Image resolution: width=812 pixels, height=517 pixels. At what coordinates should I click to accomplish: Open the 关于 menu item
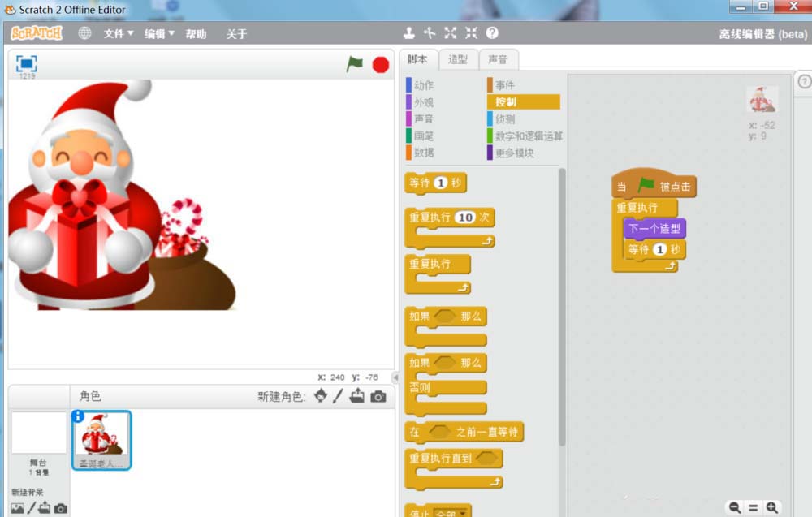236,33
